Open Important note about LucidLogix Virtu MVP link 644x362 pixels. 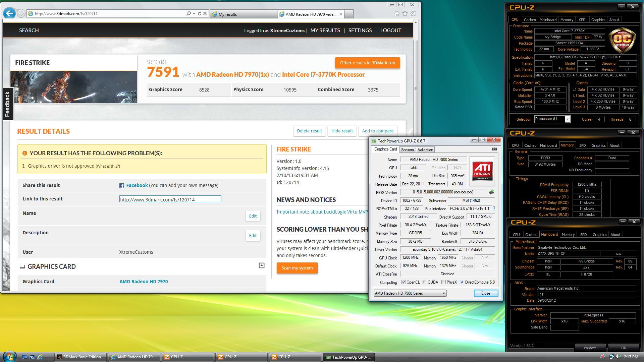point(322,212)
